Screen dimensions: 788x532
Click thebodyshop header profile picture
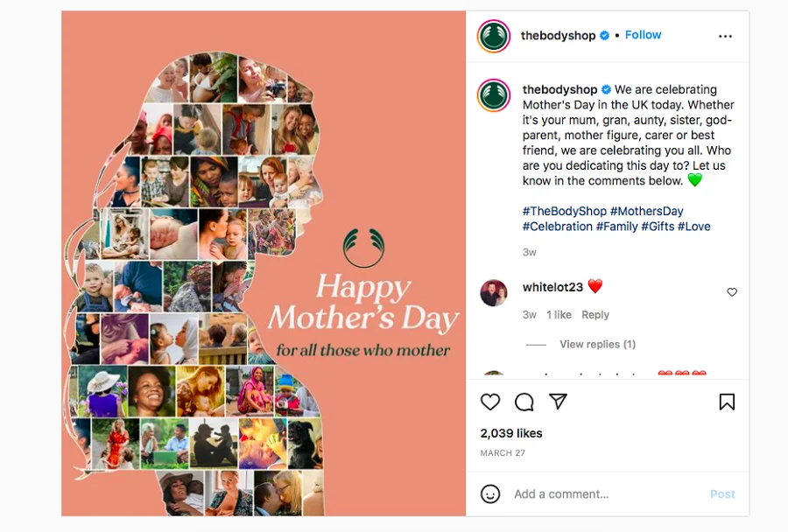(x=494, y=36)
